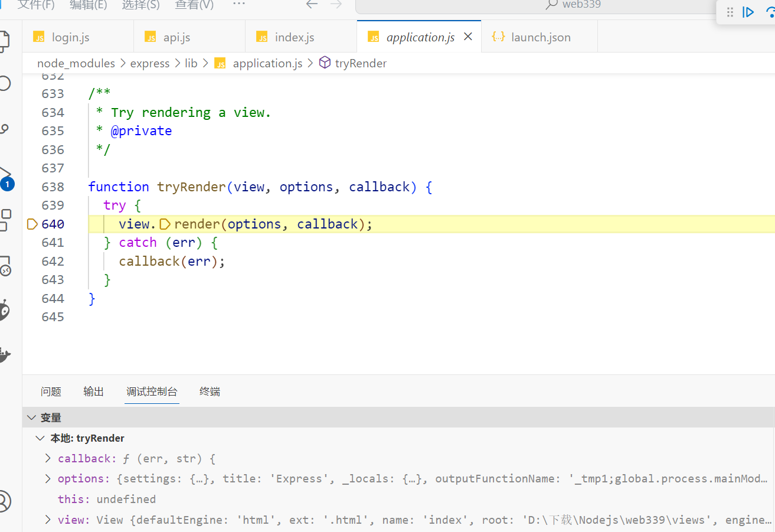This screenshot has height=532, width=775.
Task: Open the Extensions view
Action: (x=5, y=220)
